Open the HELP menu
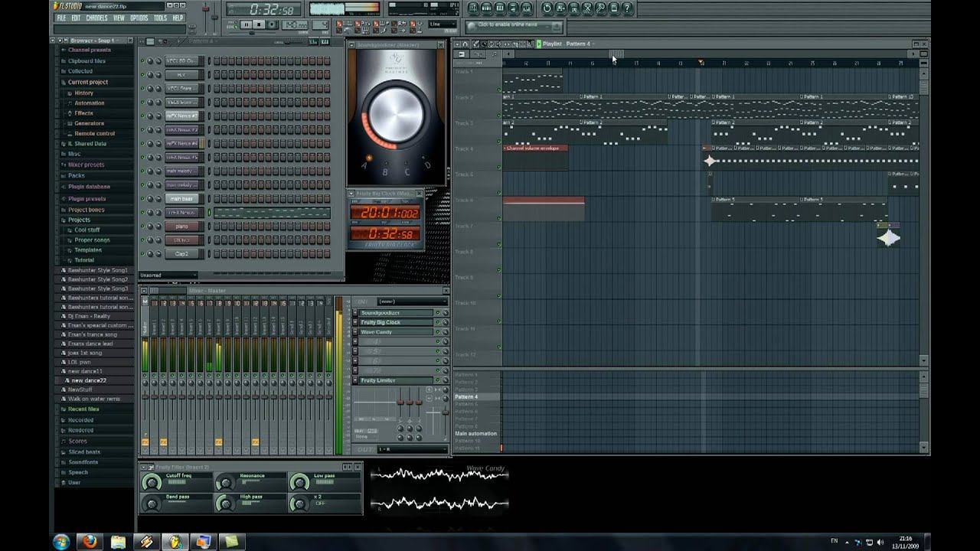Viewport: 980px width, 551px height. pyautogui.click(x=178, y=18)
